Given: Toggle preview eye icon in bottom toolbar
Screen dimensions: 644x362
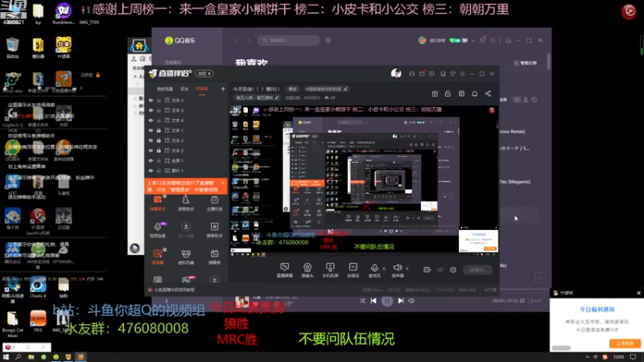Looking at the screenshot, I should coord(440,269).
